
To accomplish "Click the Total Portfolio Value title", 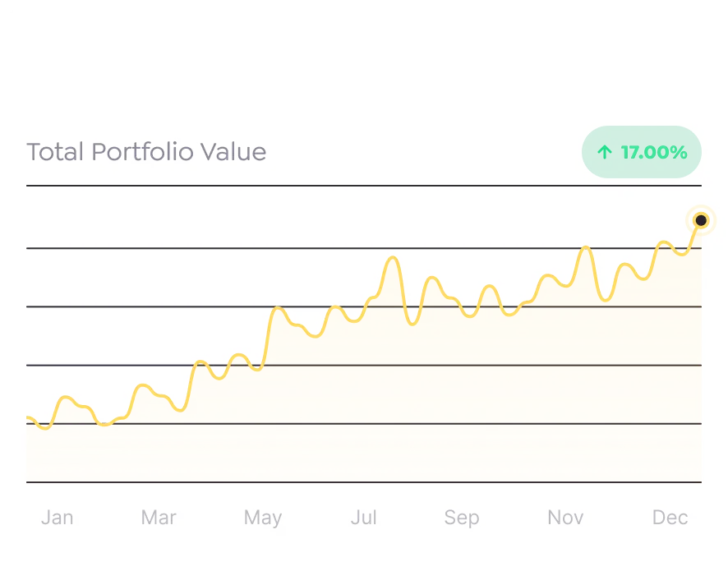I will coord(146,152).
